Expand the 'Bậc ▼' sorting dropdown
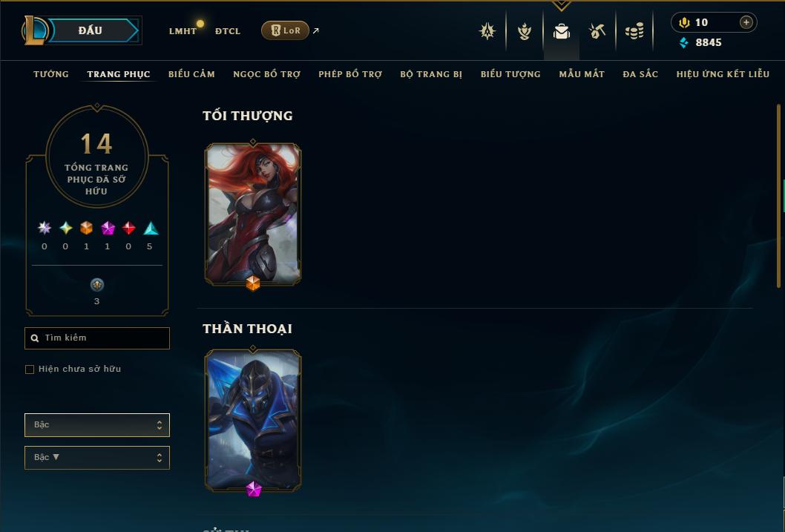 point(97,457)
